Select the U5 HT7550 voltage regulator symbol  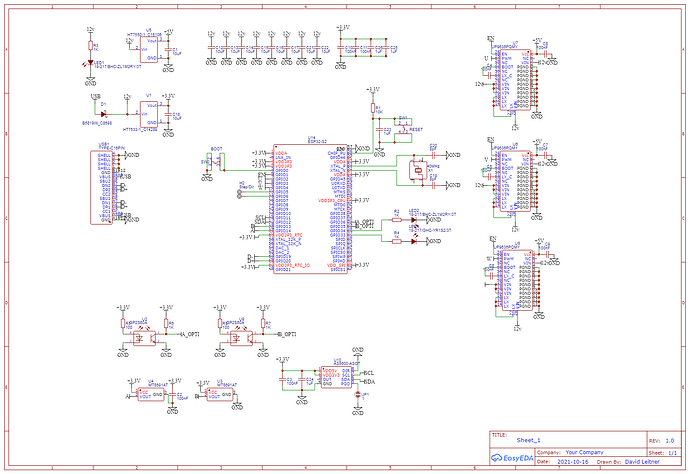pyautogui.click(x=149, y=49)
